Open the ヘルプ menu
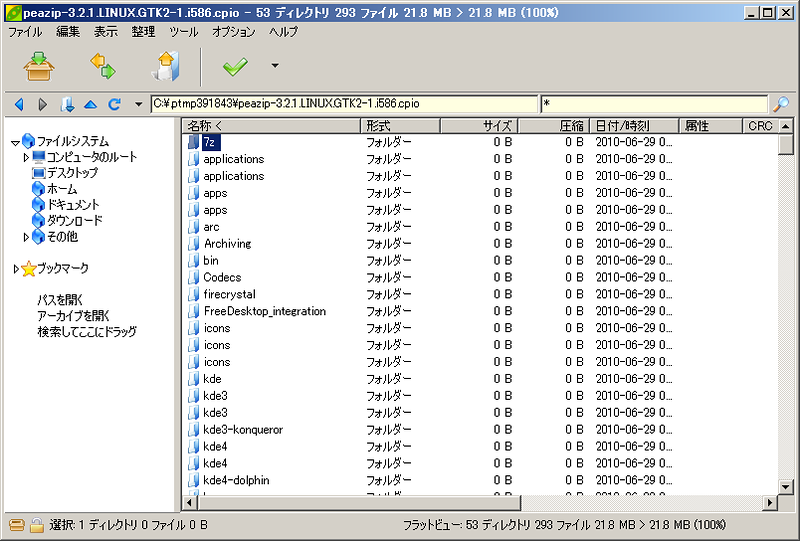Screen dimensions: 800x541 click(284, 32)
